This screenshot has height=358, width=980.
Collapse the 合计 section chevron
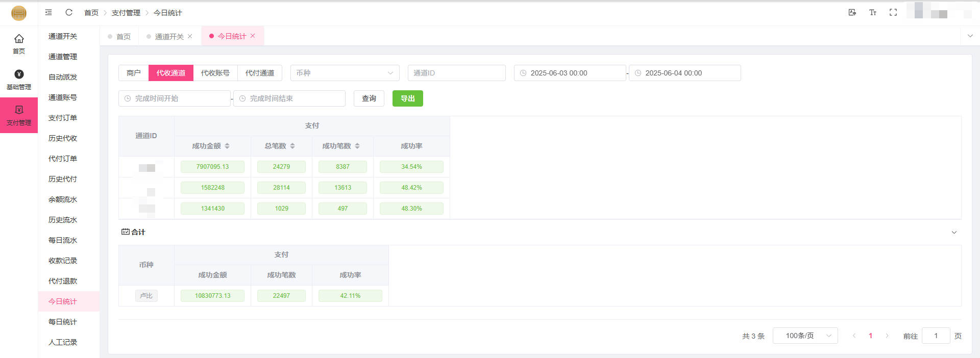point(954,232)
